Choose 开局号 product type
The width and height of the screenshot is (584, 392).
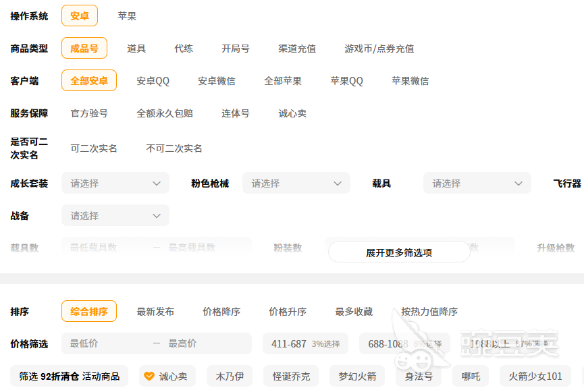coord(236,49)
